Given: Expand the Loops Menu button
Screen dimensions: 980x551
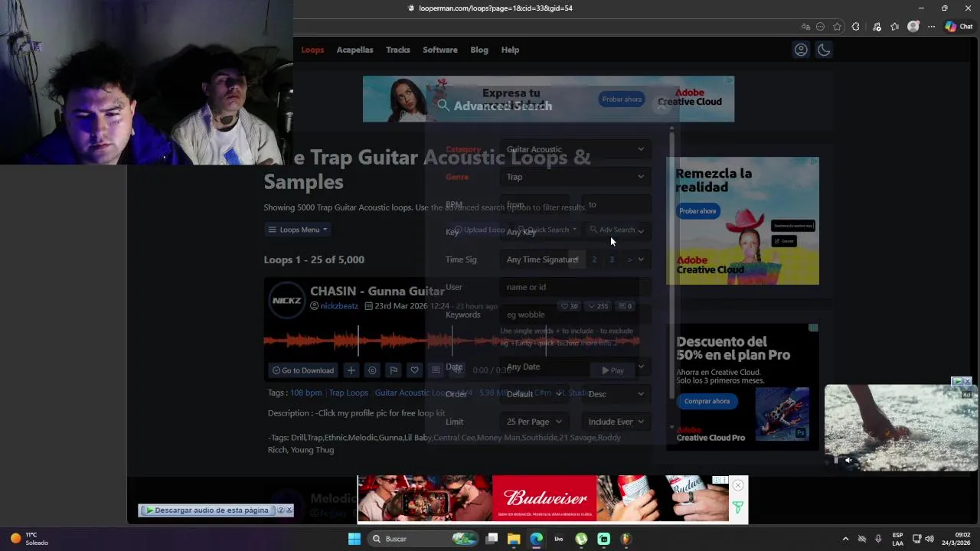Looking at the screenshot, I should tap(298, 230).
